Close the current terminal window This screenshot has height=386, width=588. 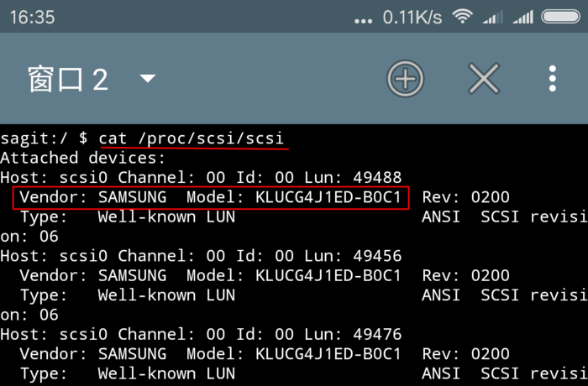484,80
